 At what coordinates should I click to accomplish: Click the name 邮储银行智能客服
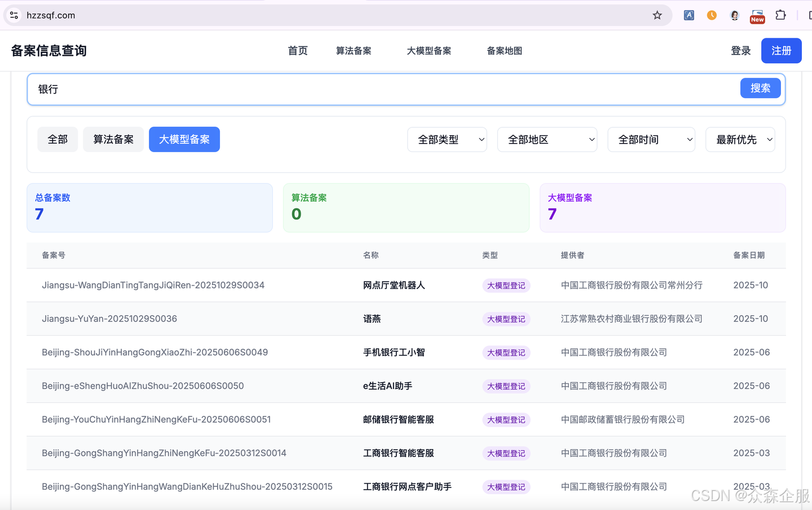click(399, 419)
